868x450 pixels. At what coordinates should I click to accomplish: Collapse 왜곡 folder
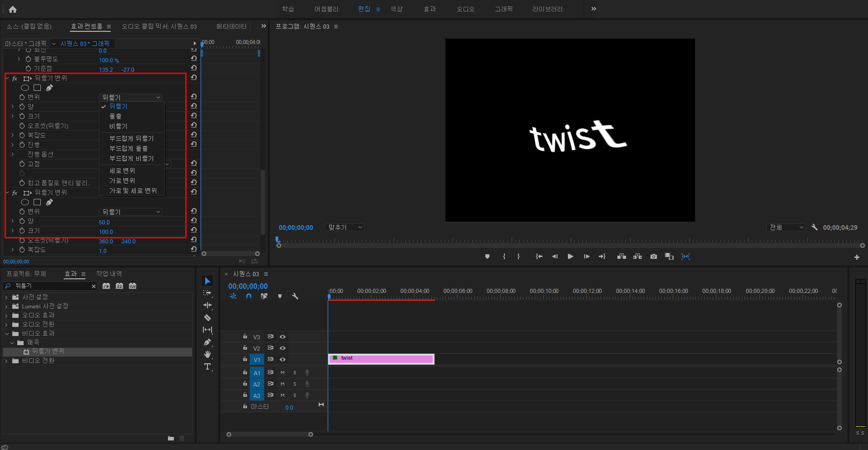[x=12, y=343]
